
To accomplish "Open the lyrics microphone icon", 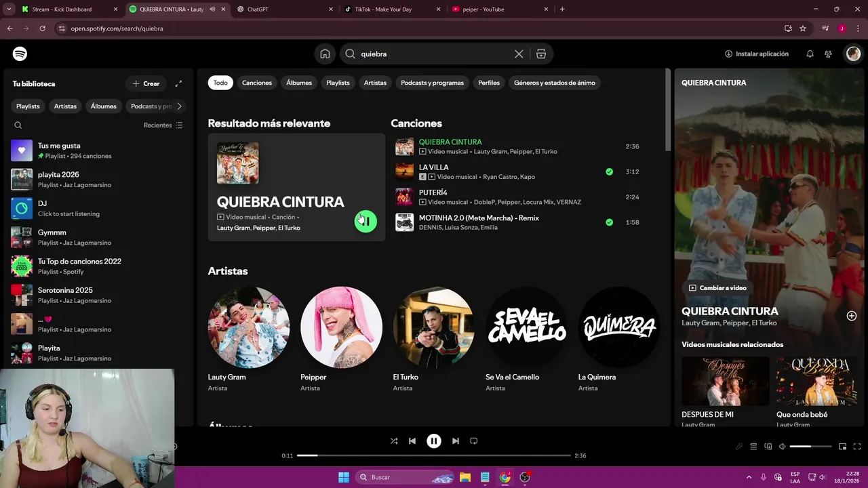I will coord(740,447).
